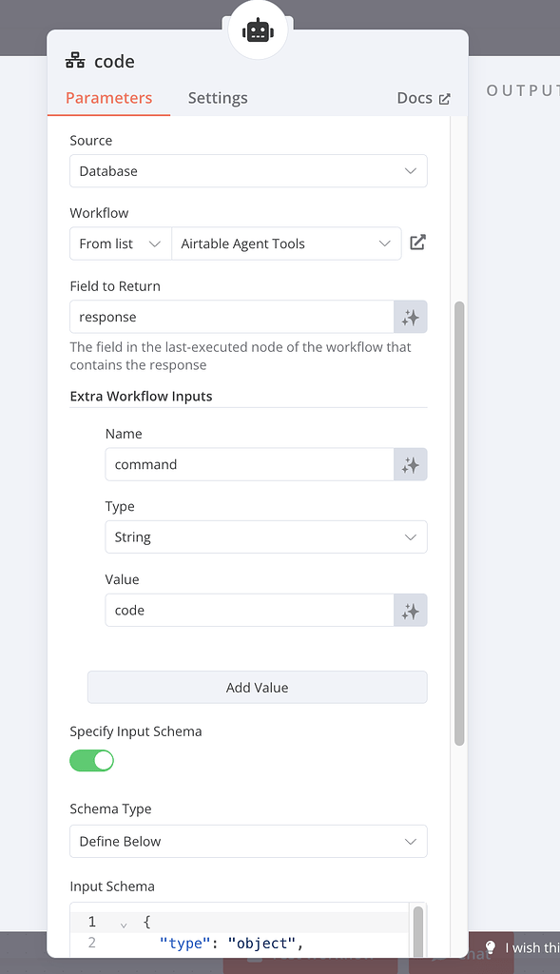Screen dimensions: 560x974
Task: Click the code node icon beside the title
Action: click(x=77, y=61)
